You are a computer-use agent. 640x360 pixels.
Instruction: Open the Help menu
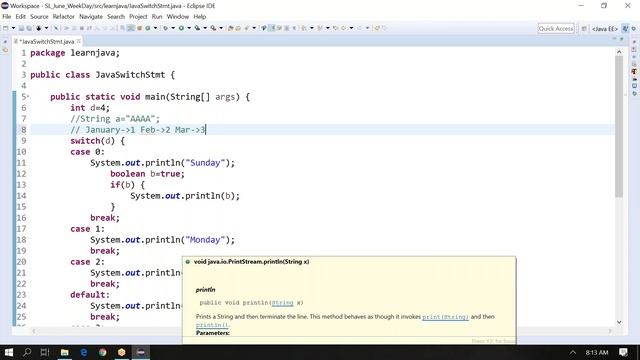point(200,17)
